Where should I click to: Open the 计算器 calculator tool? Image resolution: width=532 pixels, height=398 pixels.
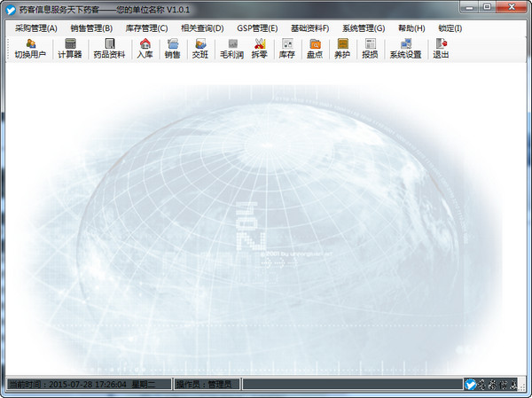pos(70,49)
